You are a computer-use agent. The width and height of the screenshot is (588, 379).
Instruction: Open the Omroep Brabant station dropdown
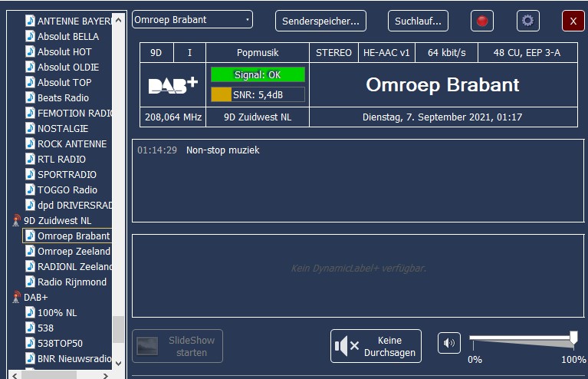click(192, 20)
